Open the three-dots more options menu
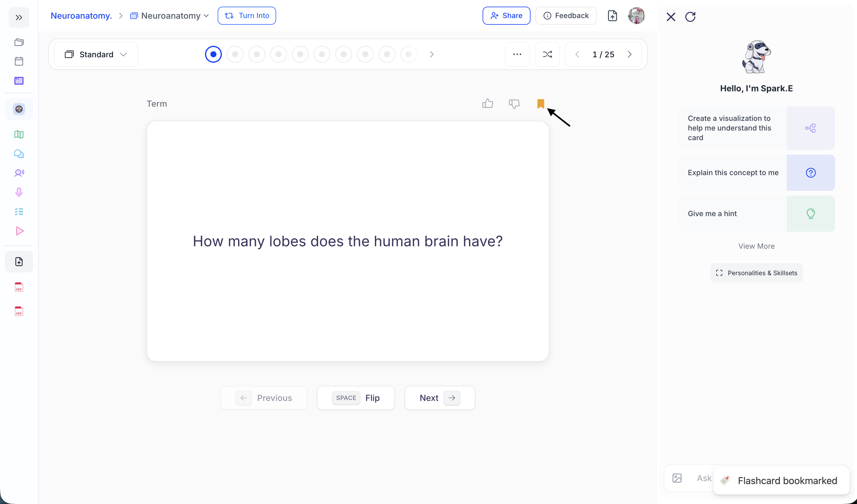 point(517,55)
